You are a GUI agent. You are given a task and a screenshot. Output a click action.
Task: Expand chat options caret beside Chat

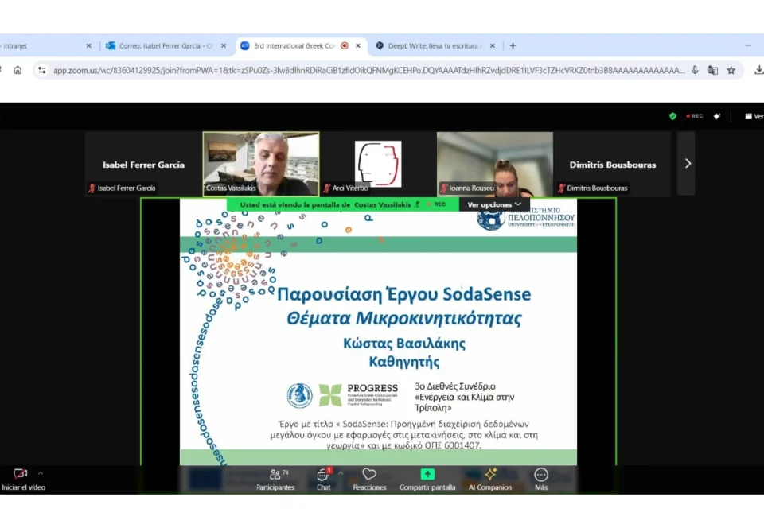tap(341, 472)
